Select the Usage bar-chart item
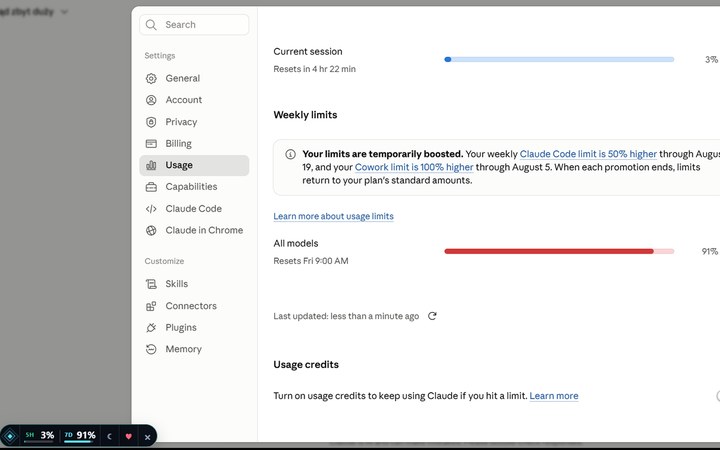 [194, 165]
